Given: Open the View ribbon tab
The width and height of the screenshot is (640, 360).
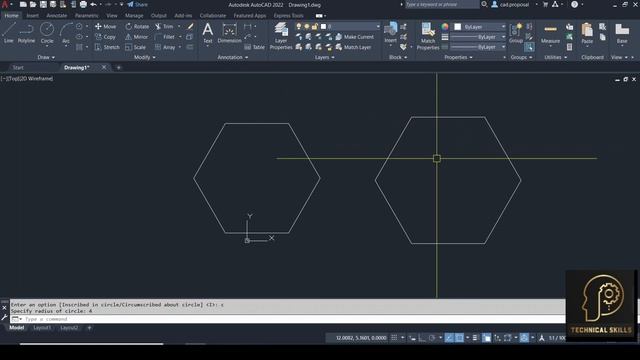Looking at the screenshot, I should 111,16.
